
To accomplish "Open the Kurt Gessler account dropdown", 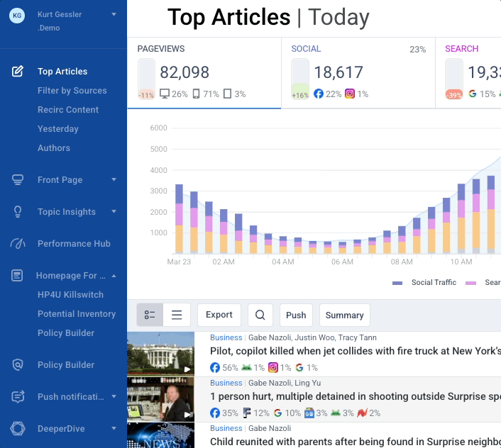I will click(x=114, y=14).
